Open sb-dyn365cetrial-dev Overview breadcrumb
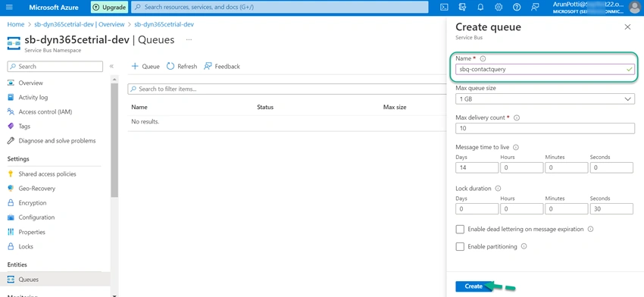Screen dimensions: 644x297 (x=80, y=24)
